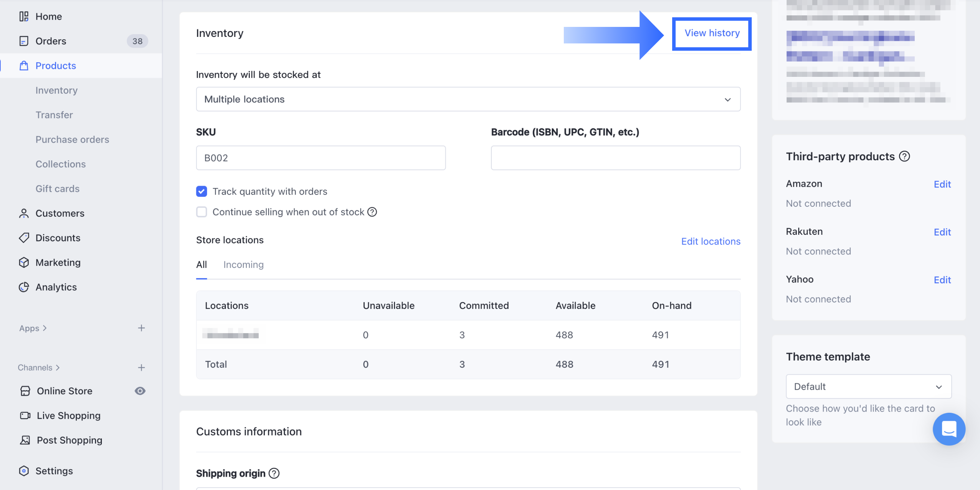
Task: Click the Third-party products help icon
Action: (x=905, y=156)
